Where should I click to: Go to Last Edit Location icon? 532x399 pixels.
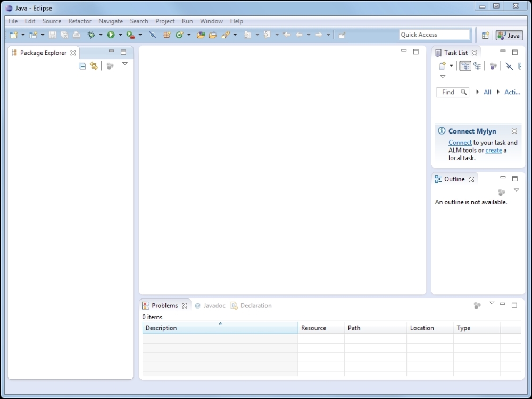point(287,35)
